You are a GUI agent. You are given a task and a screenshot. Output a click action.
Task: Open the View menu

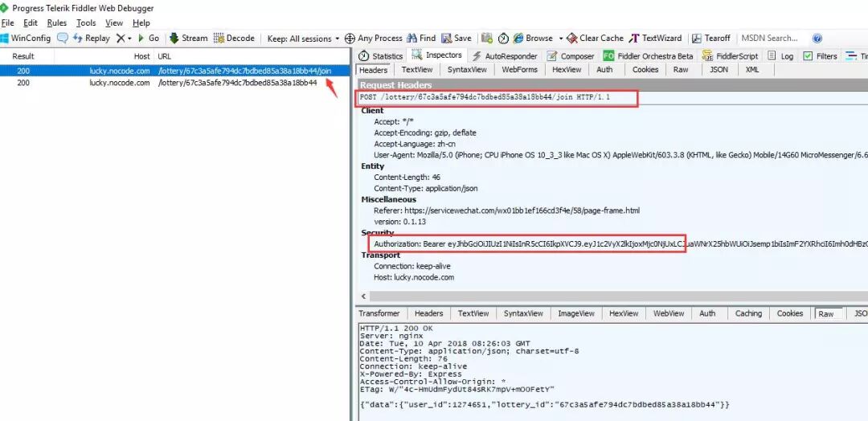click(x=114, y=22)
